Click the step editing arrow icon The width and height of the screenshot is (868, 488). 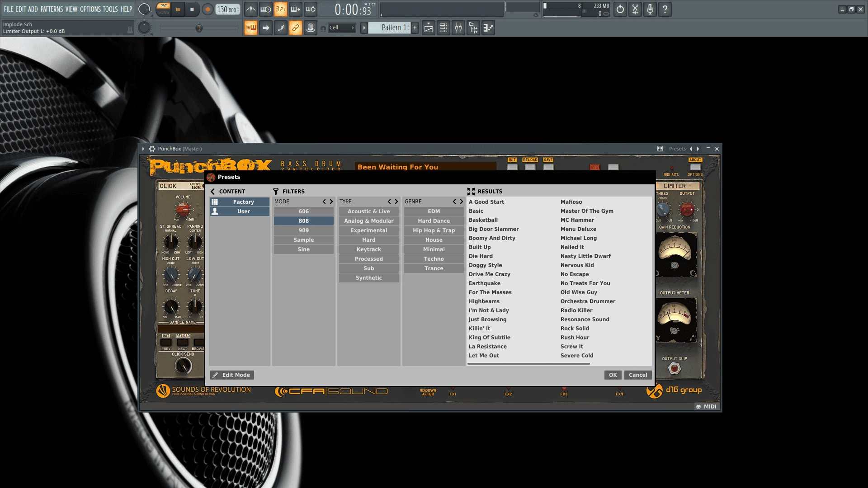click(266, 28)
